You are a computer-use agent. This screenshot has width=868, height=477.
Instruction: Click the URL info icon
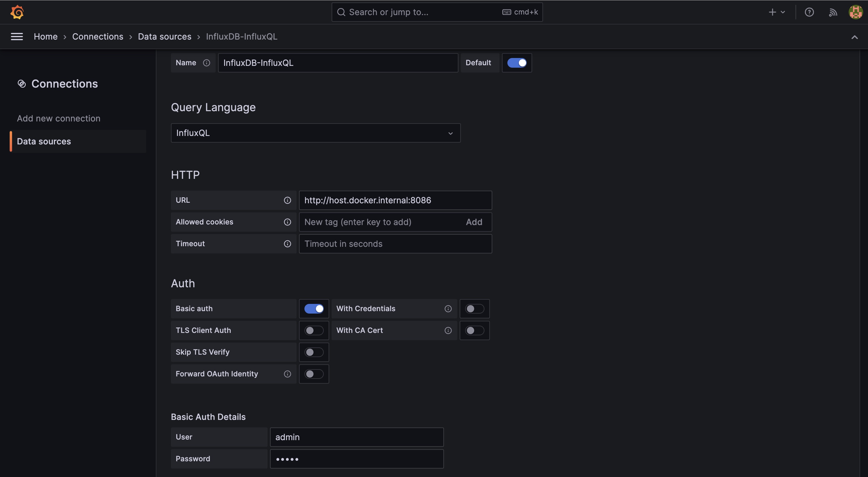288,200
